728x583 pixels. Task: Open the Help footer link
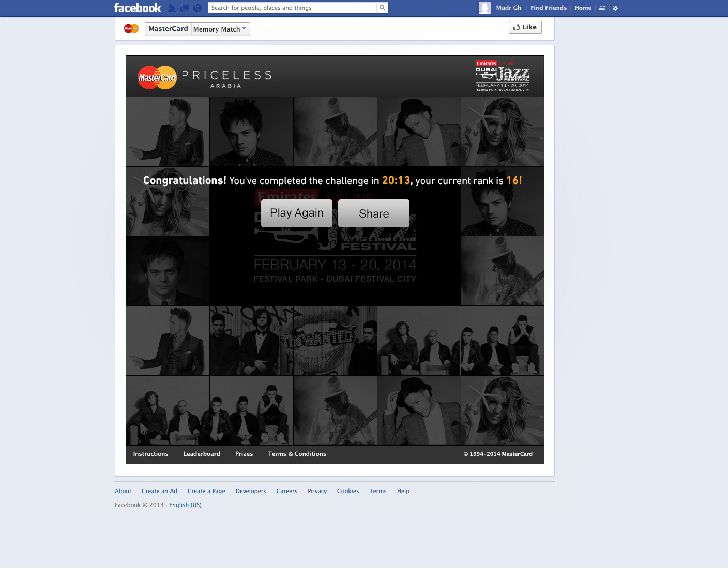pos(403,491)
